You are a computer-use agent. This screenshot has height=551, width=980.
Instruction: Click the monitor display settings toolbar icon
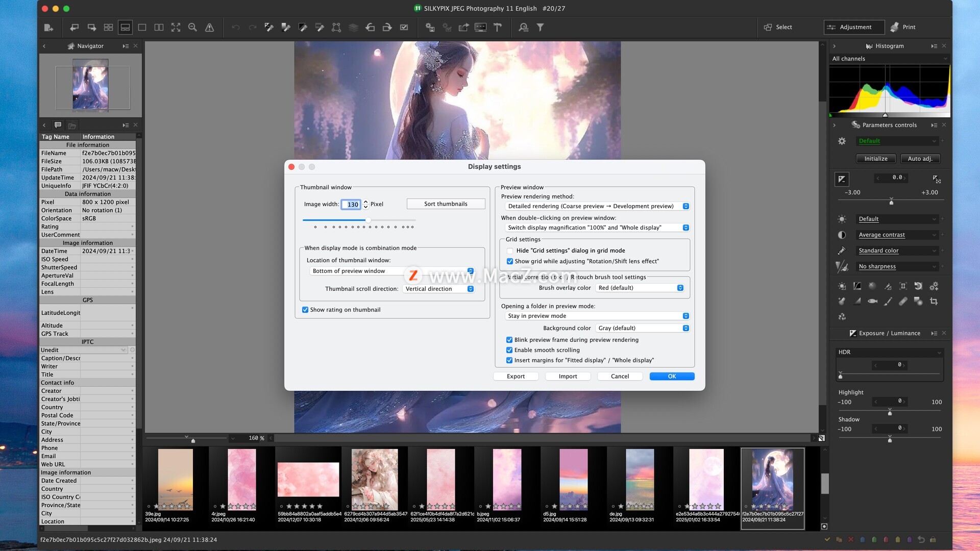click(480, 28)
